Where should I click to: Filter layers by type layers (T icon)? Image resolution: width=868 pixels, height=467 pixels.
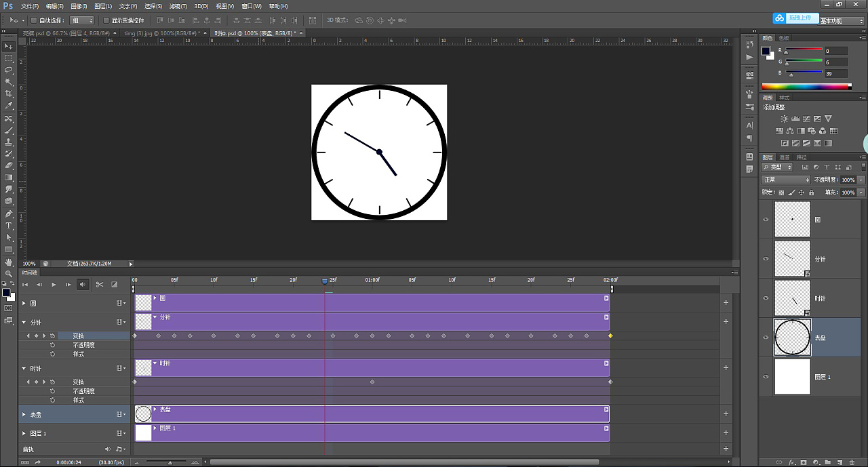(827, 167)
